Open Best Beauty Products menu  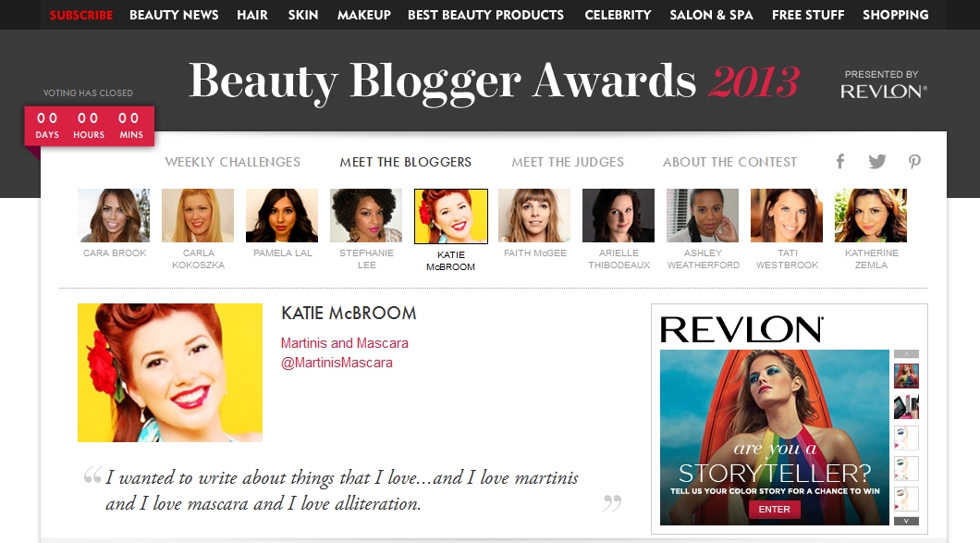coord(485,15)
